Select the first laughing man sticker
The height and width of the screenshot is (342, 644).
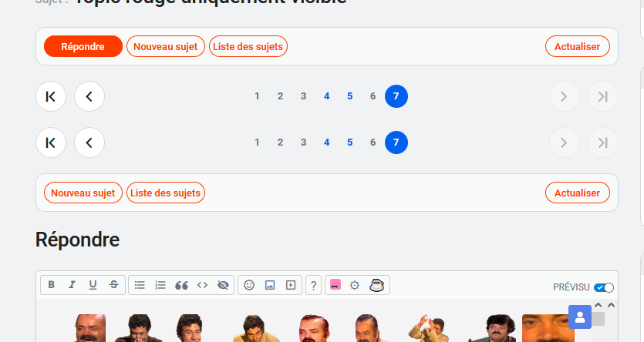point(89,328)
